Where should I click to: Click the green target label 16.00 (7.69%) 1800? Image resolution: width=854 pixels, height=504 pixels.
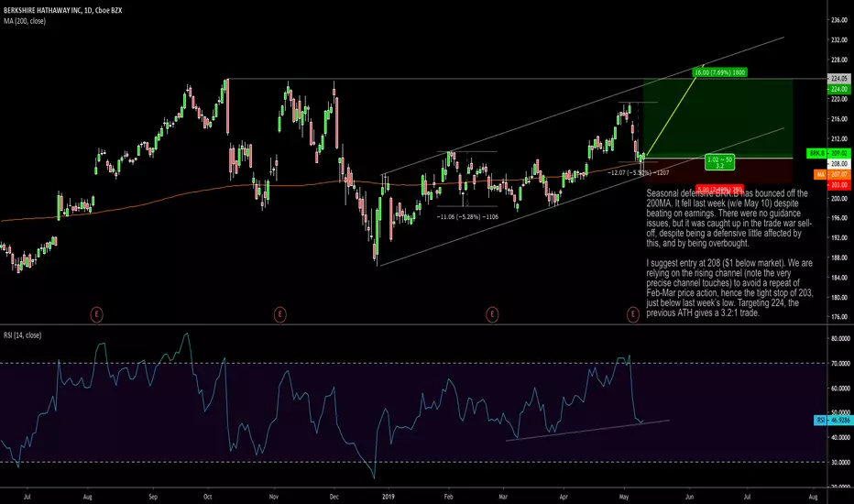click(x=719, y=72)
